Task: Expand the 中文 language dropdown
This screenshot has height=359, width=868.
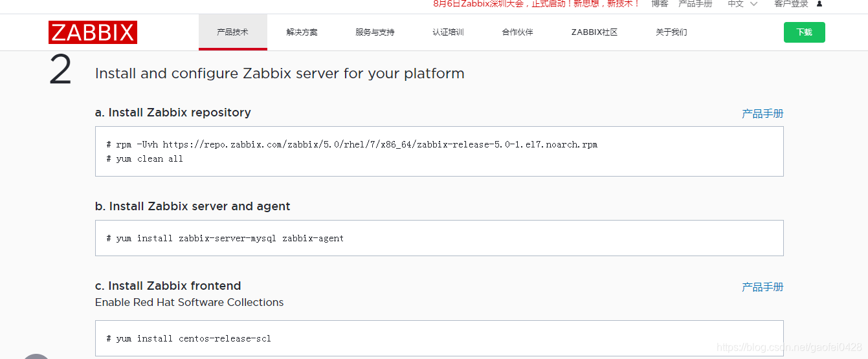Action: (x=742, y=4)
